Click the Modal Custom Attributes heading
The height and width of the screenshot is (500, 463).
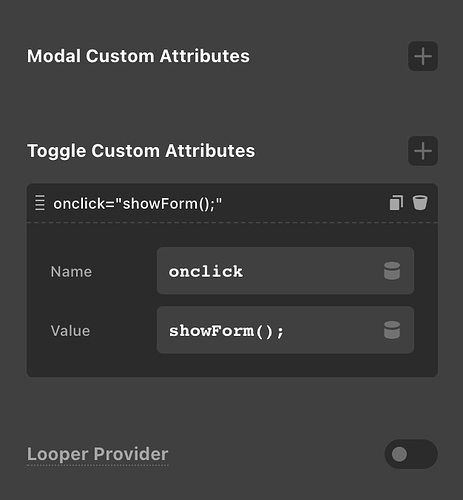tap(138, 56)
